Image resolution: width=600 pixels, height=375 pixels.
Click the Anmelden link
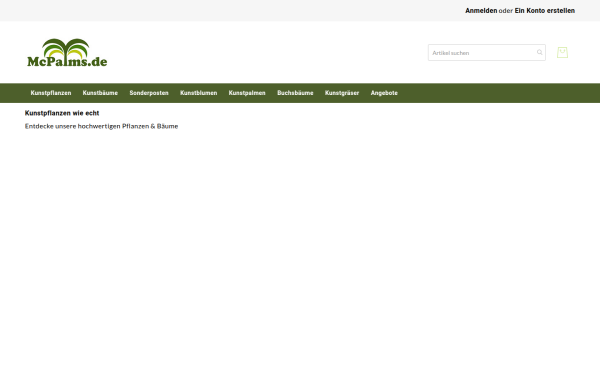tap(481, 11)
